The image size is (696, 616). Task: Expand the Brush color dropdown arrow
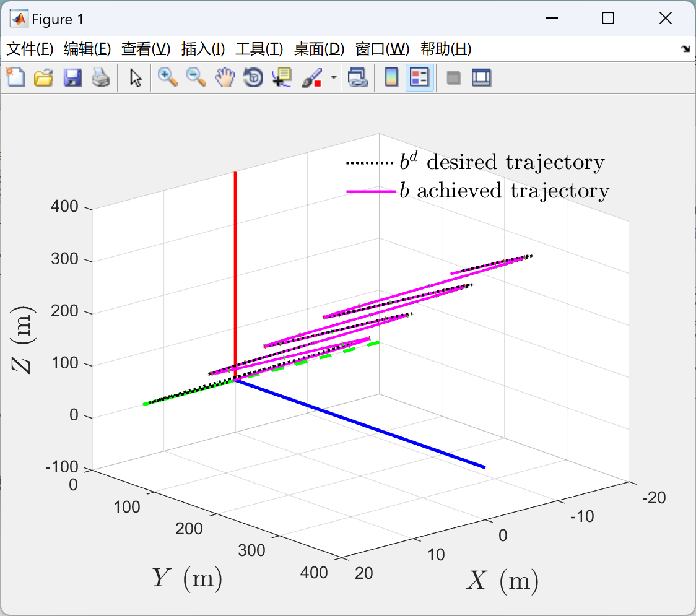334,77
